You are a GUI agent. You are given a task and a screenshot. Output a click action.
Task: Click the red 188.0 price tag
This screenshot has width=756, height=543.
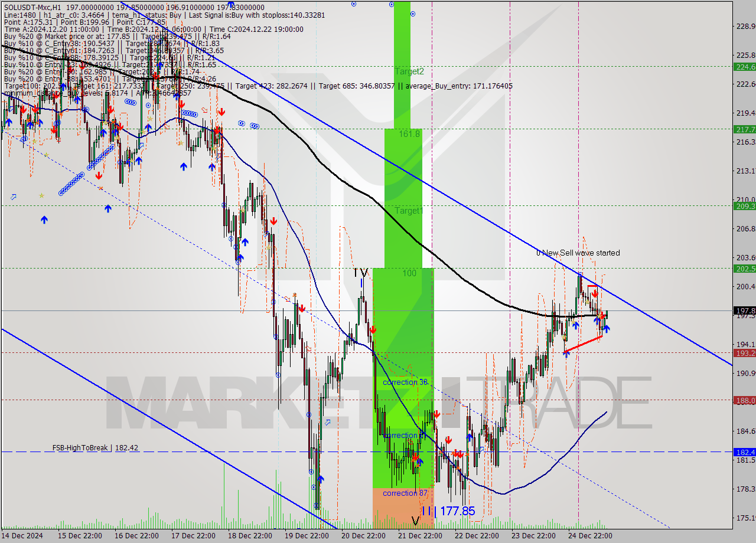(x=744, y=400)
